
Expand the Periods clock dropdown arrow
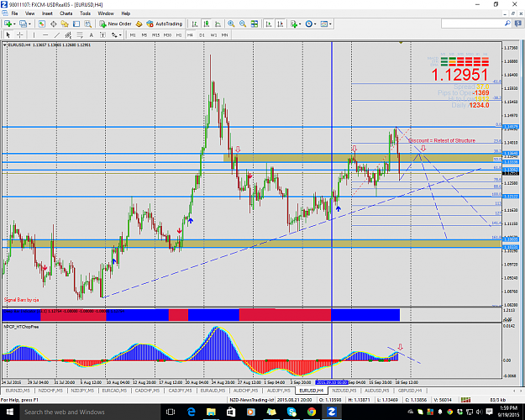315,24
